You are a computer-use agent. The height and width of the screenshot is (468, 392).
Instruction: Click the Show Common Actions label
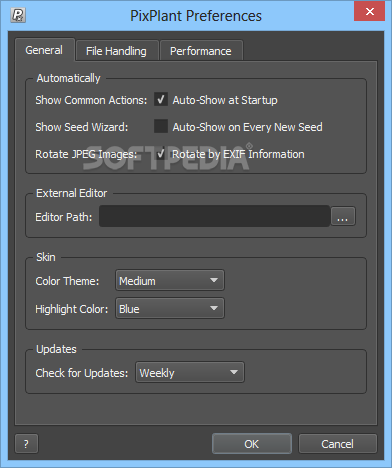coord(91,100)
